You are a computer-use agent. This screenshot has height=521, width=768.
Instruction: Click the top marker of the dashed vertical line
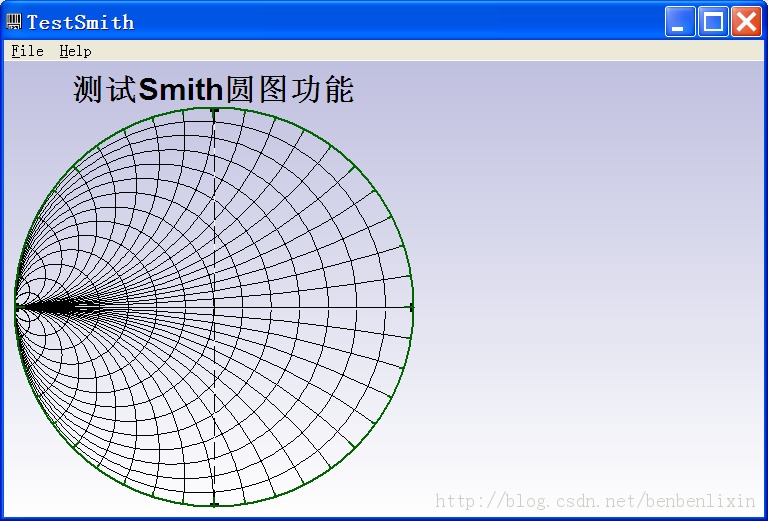click(214, 109)
